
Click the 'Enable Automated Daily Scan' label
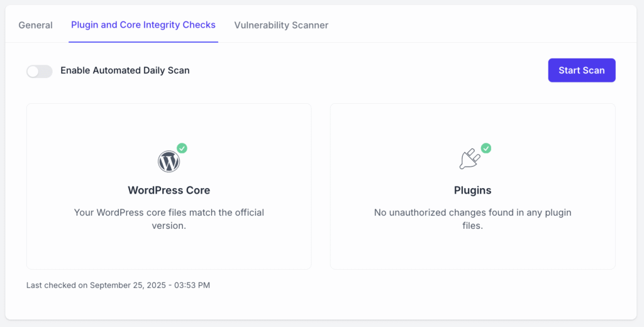click(x=125, y=70)
